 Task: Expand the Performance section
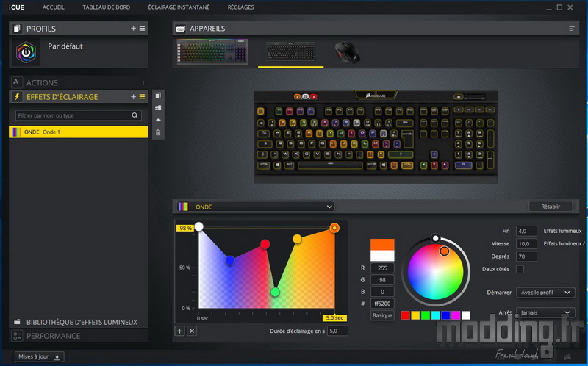(x=79, y=336)
